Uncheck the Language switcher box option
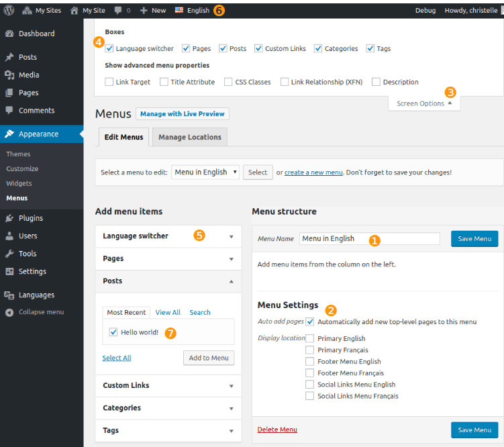This screenshot has height=447, width=504. pos(109,48)
